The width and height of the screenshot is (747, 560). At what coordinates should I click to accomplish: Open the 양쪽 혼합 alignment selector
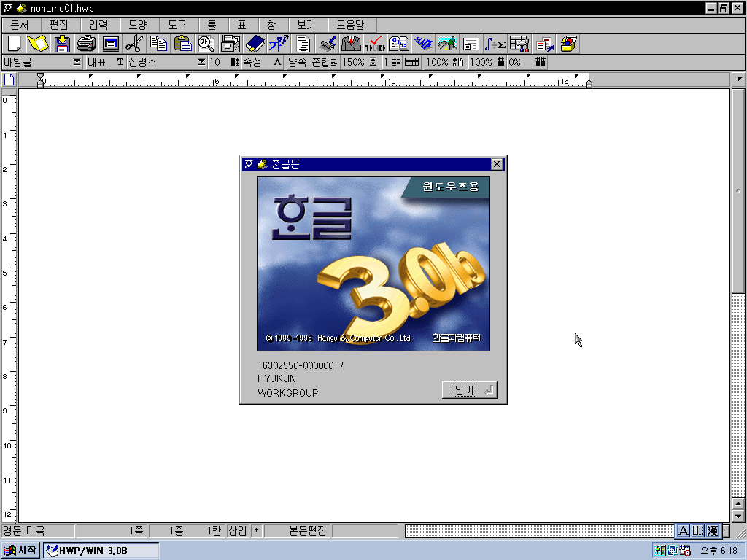click(313, 62)
